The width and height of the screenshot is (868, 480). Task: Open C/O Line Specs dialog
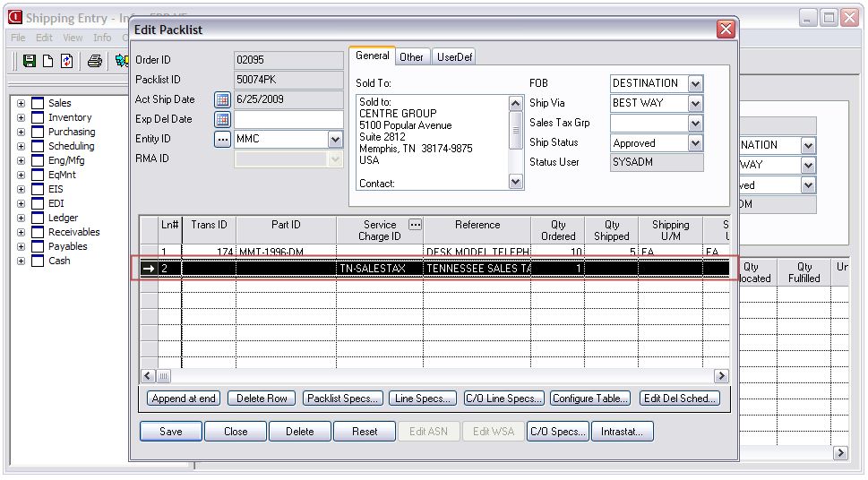[x=504, y=399]
